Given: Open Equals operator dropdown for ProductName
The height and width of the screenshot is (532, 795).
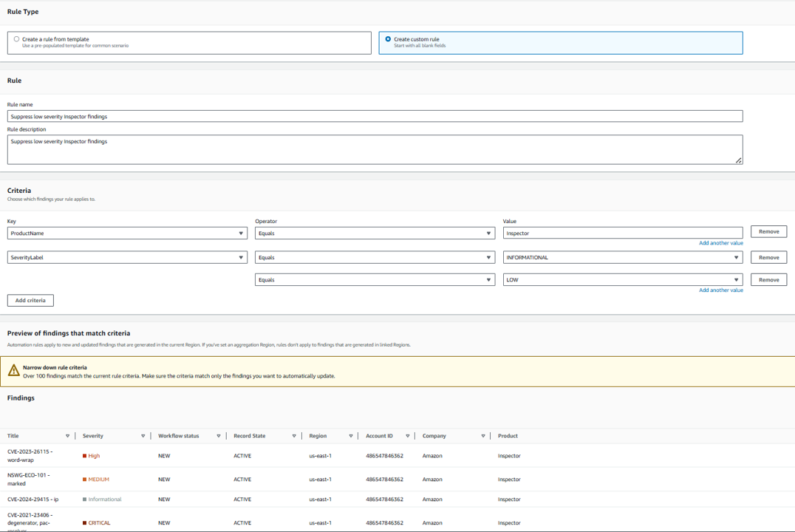Looking at the screenshot, I should 375,233.
